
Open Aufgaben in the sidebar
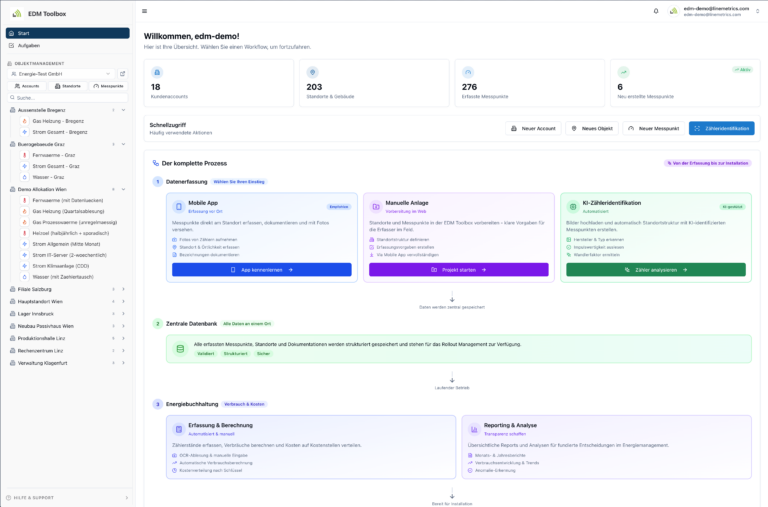(68, 45)
